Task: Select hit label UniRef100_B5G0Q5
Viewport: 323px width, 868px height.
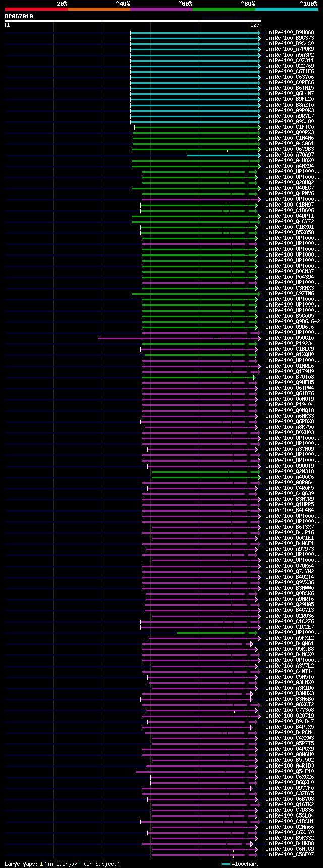Action: pyautogui.click(x=290, y=316)
